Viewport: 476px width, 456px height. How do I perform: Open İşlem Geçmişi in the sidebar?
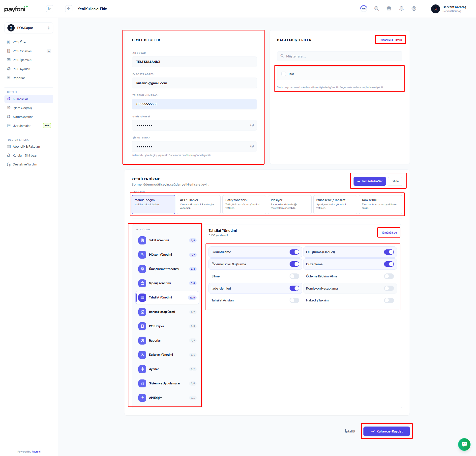(29, 108)
